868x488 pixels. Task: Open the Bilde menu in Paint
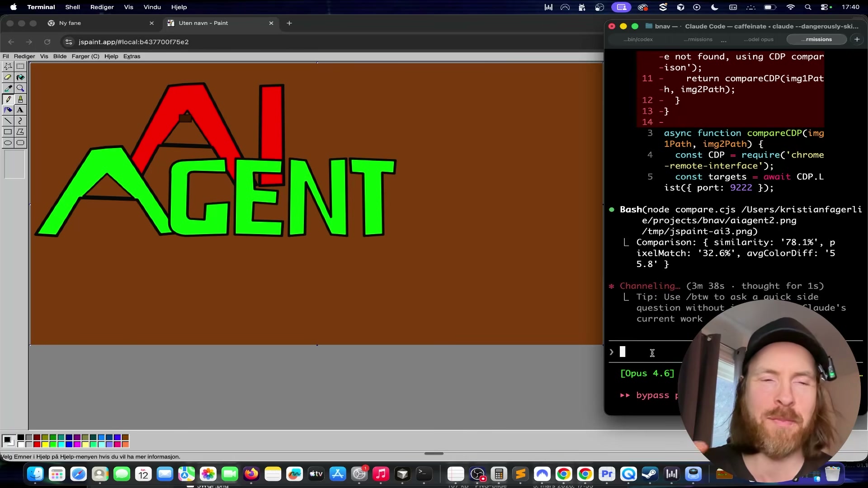[60, 56]
